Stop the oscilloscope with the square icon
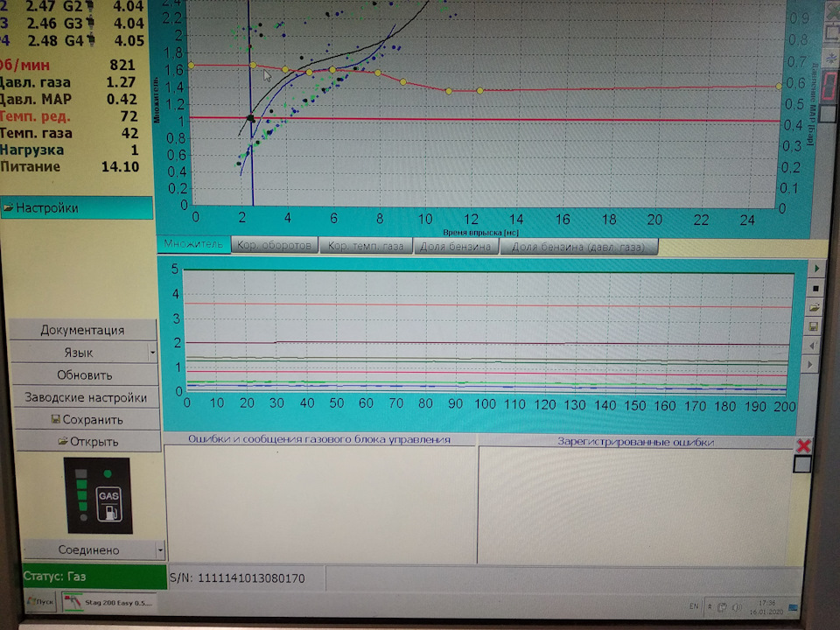The width and height of the screenshot is (840, 630). [815, 288]
